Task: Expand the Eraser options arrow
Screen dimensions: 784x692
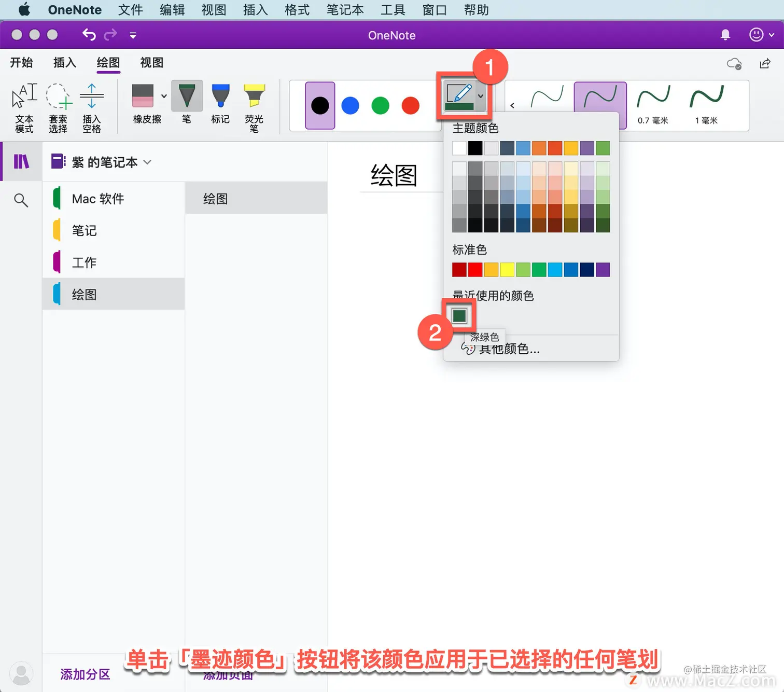Action: point(164,96)
